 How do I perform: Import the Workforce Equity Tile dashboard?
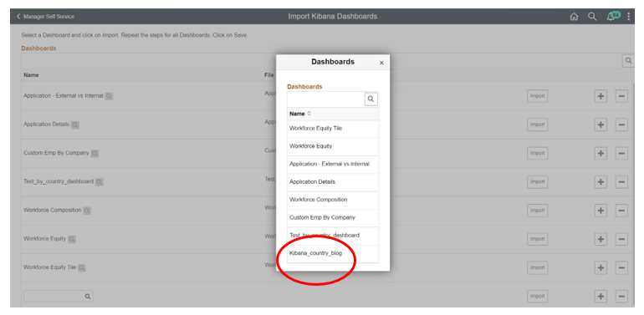pos(537,267)
